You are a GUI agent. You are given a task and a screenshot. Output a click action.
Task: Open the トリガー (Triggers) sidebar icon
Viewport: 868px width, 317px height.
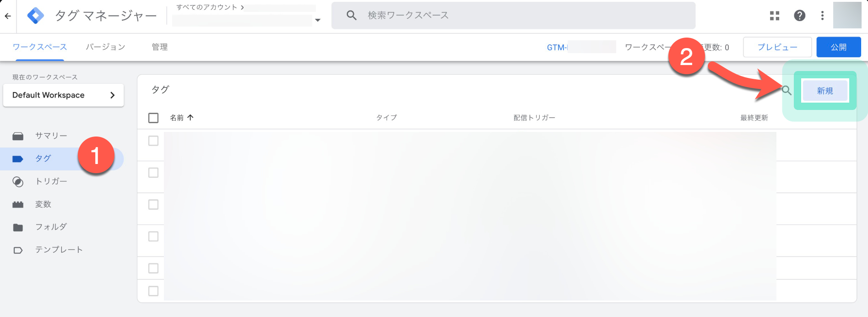click(18, 181)
